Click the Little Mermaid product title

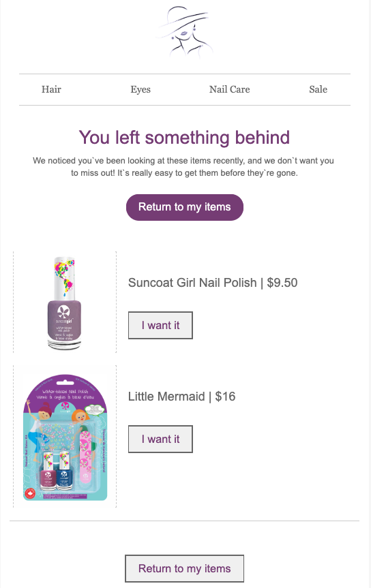pyautogui.click(x=167, y=397)
